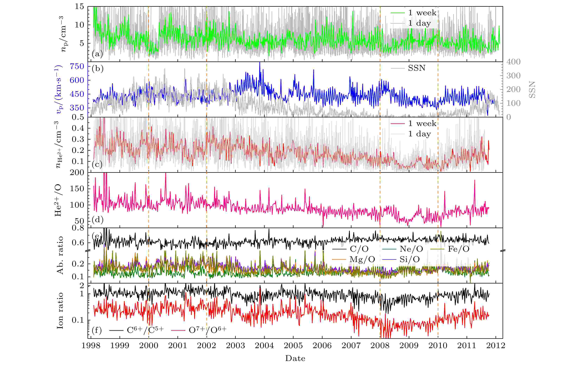
Task: Click the black C6+/C5+ legend entry
Action: 137,330
